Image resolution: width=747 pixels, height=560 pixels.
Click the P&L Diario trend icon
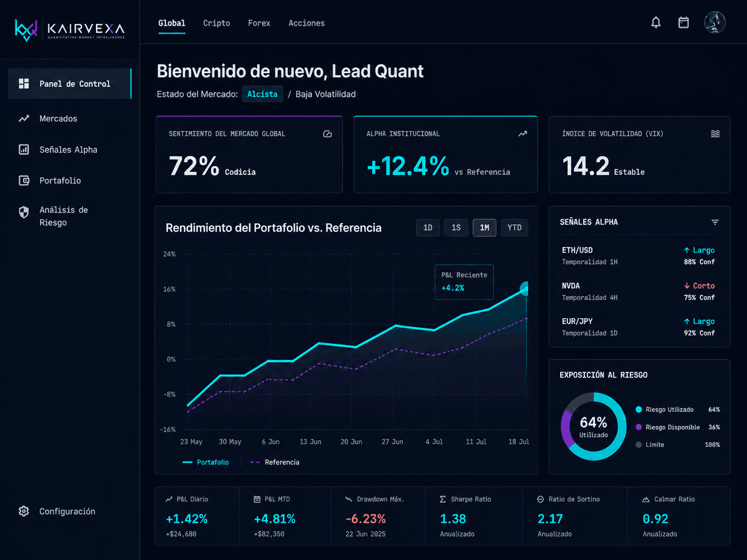pyautogui.click(x=169, y=499)
